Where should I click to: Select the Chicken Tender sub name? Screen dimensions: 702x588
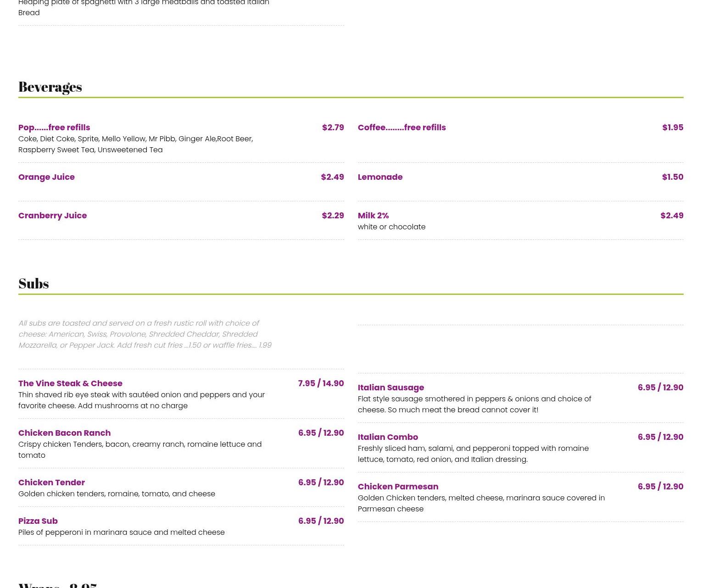point(51,482)
